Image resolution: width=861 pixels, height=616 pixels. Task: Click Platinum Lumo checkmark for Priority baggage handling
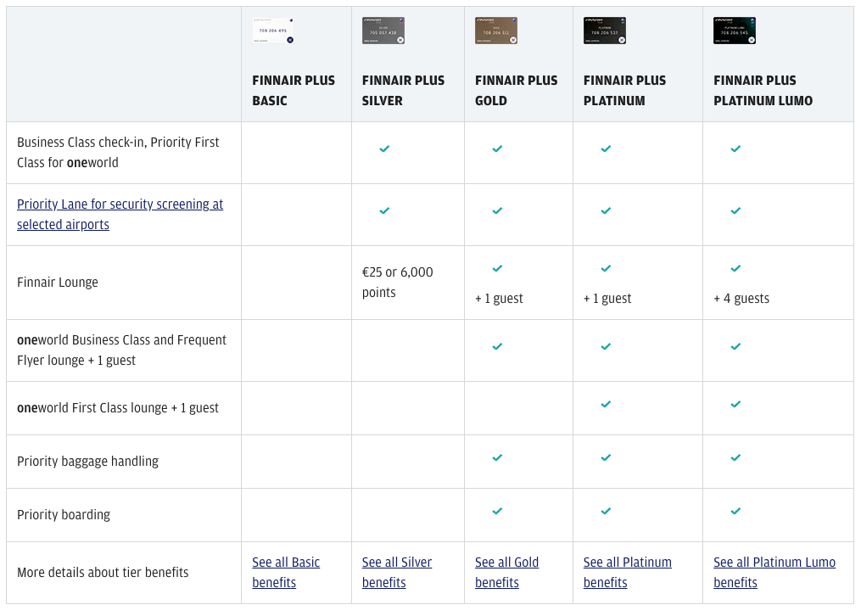coord(735,457)
